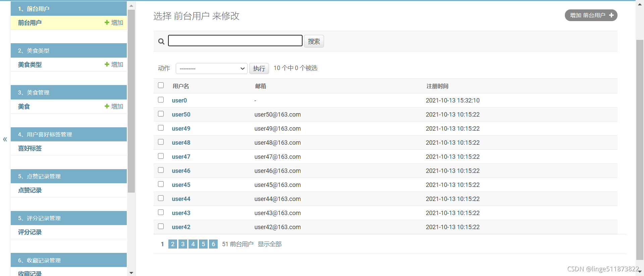This screenshot has width=644, height=276.
Task: Tick checkbox for user0 row
Action: point(161,100)
